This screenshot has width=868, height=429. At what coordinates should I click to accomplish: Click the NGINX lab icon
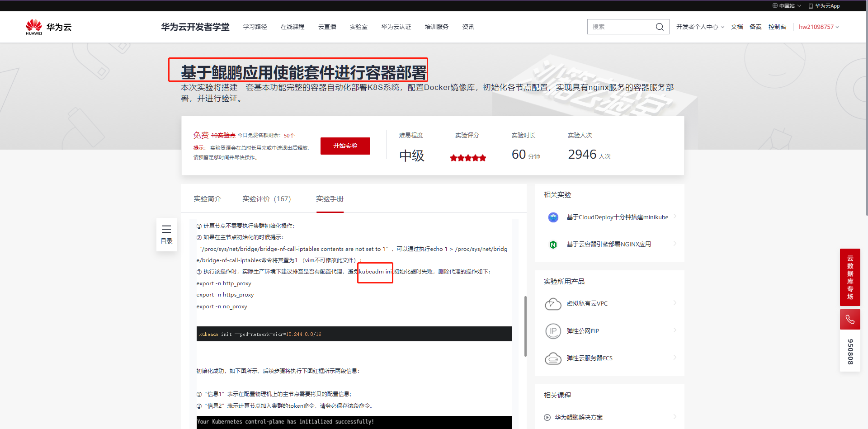553,245
